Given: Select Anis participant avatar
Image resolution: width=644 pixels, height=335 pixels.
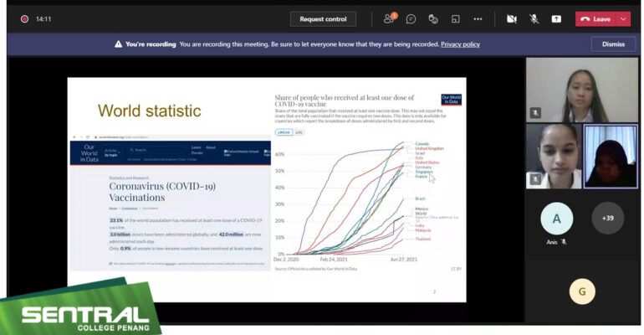Looking at the screenshot, I should click(556, 219).
